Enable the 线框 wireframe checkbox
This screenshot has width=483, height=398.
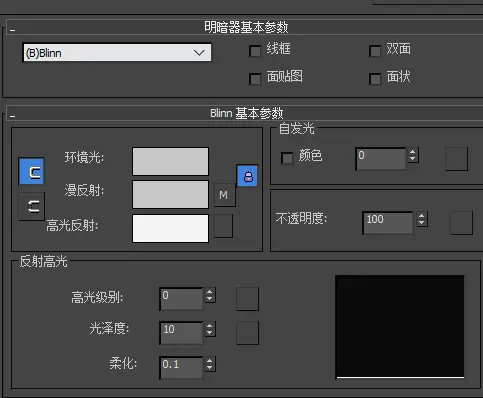point(255,51)
